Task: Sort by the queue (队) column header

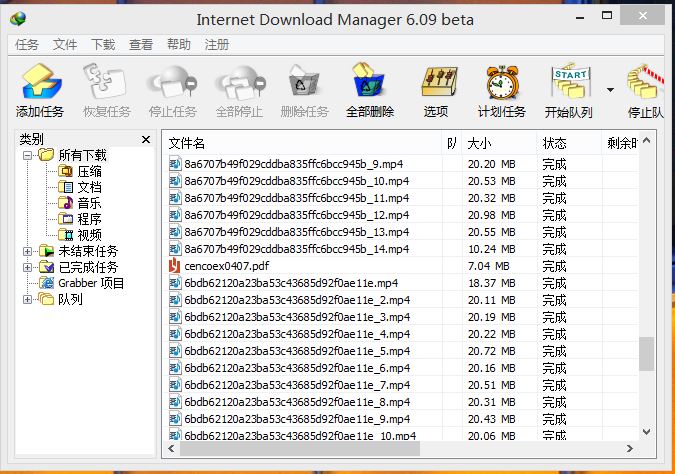Action: point(452,143)
